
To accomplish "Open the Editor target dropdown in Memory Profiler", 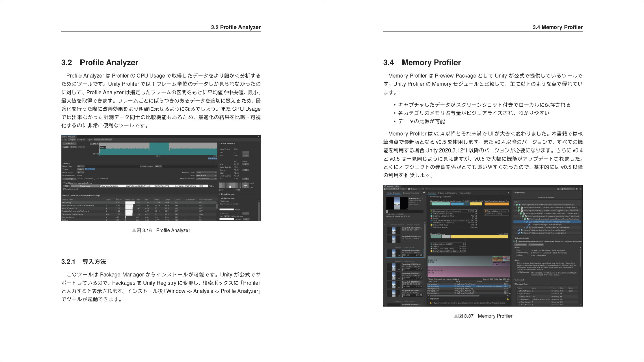I will tap(404, 189).
